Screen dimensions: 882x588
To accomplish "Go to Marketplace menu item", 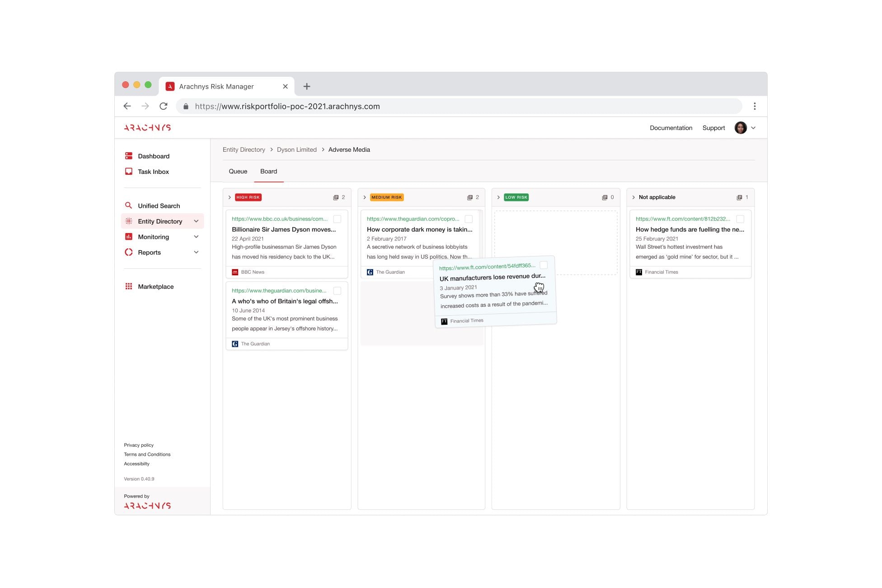I will pos(156,287).
